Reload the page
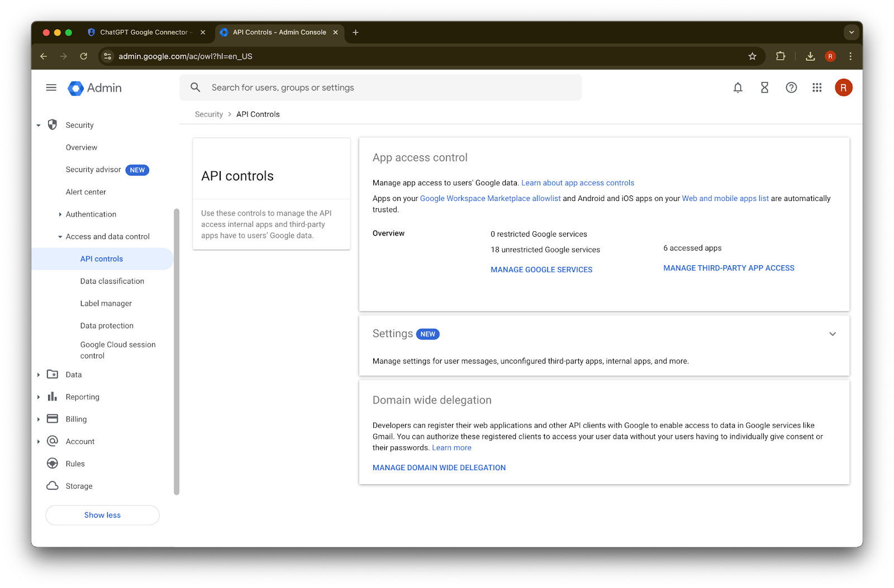The width and height of the screenshot is (894, 588). [x=84, y=56]
